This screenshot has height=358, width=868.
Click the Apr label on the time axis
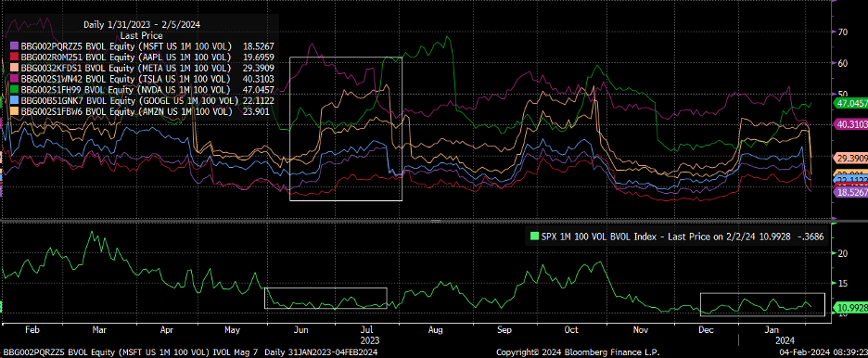(x=167, y=330)
